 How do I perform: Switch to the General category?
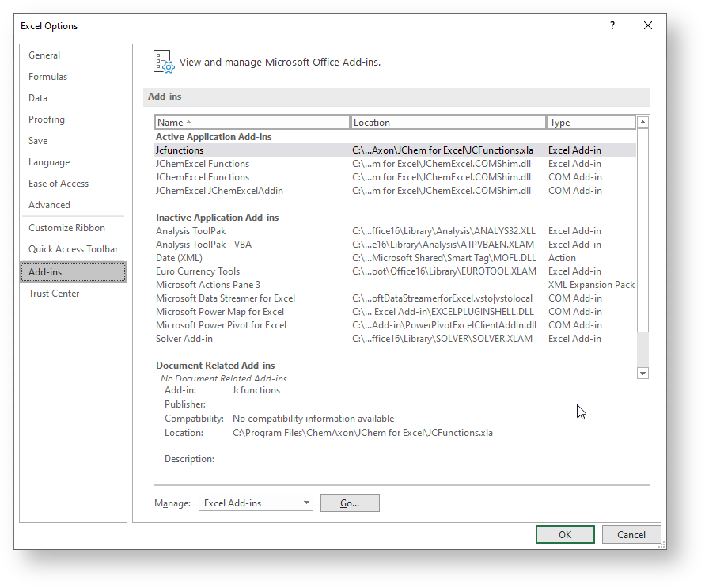tap(44, 55)
